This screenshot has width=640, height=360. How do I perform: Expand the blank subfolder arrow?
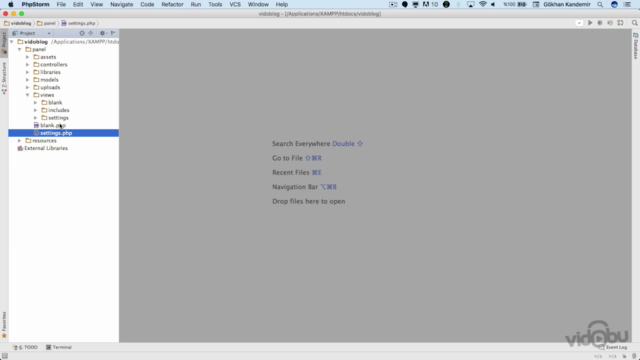point(36,102)
